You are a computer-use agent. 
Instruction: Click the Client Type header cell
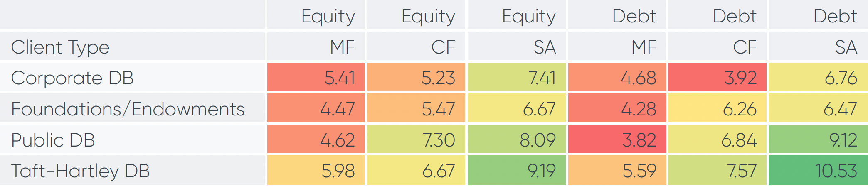click(60, 47)
